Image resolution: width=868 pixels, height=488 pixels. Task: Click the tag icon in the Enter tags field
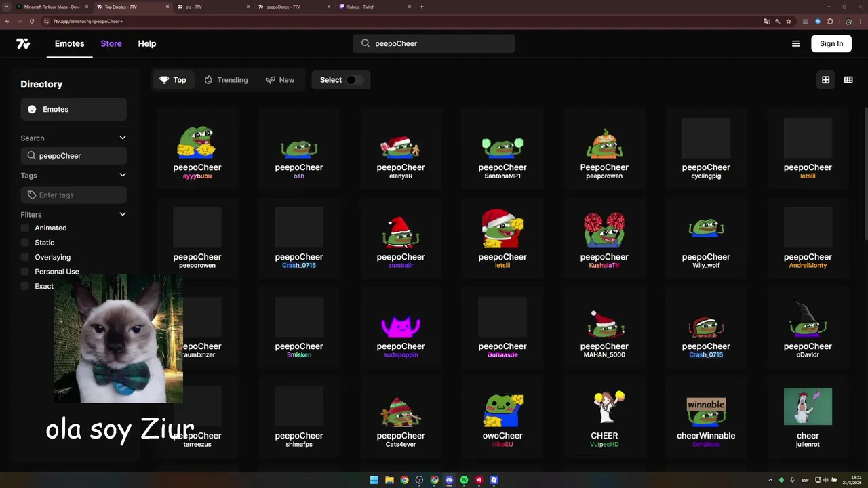[32, 195]
